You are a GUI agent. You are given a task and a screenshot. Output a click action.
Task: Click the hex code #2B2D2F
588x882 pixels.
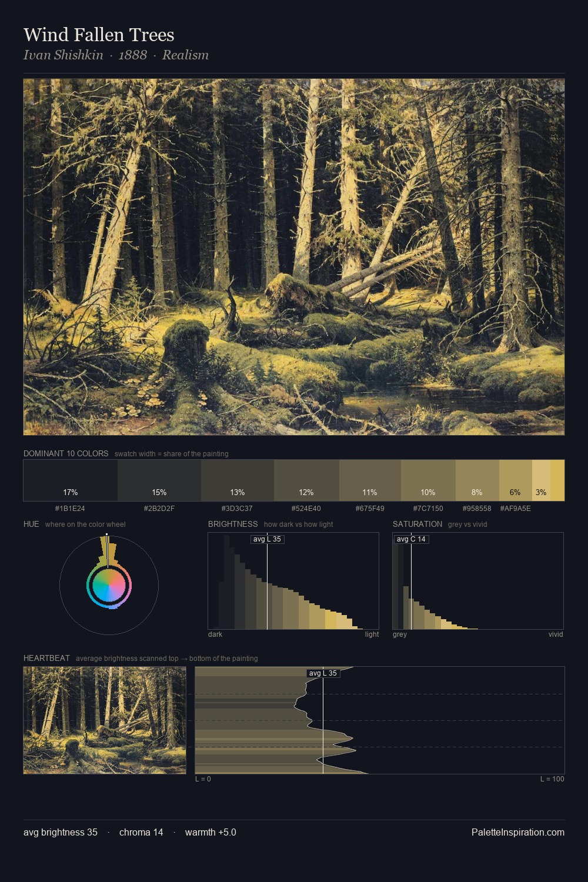159,509
